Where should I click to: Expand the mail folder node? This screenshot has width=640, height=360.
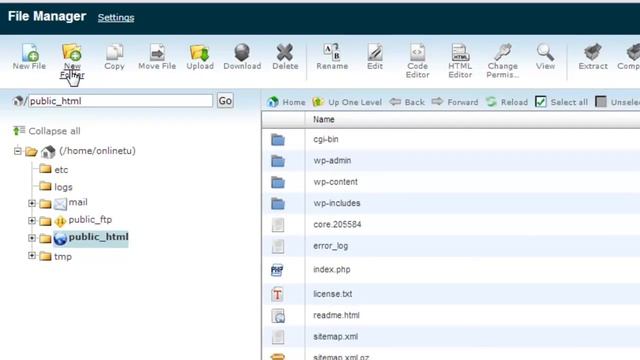pyautogui.click(x=32, y=203)
